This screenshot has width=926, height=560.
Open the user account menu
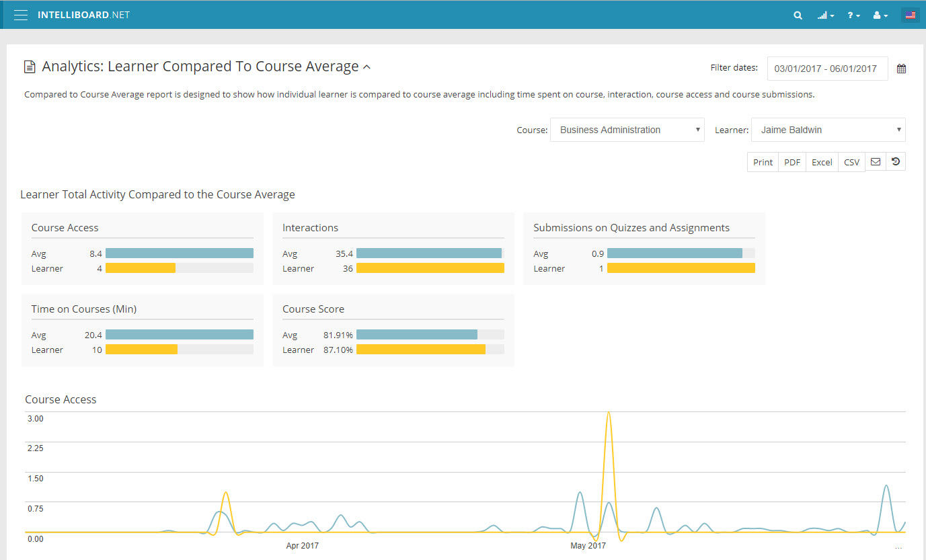tap(880, 15)
